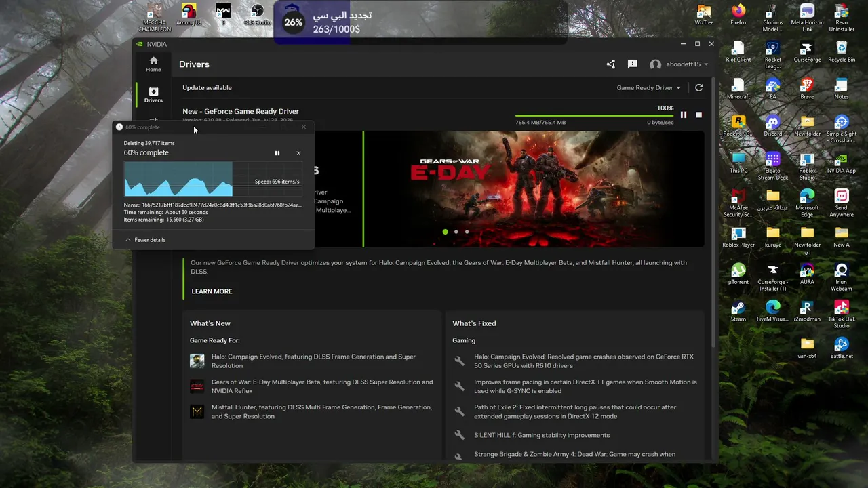Open the Home tab in NVIDIA sidebar

(x=153, y=64)
